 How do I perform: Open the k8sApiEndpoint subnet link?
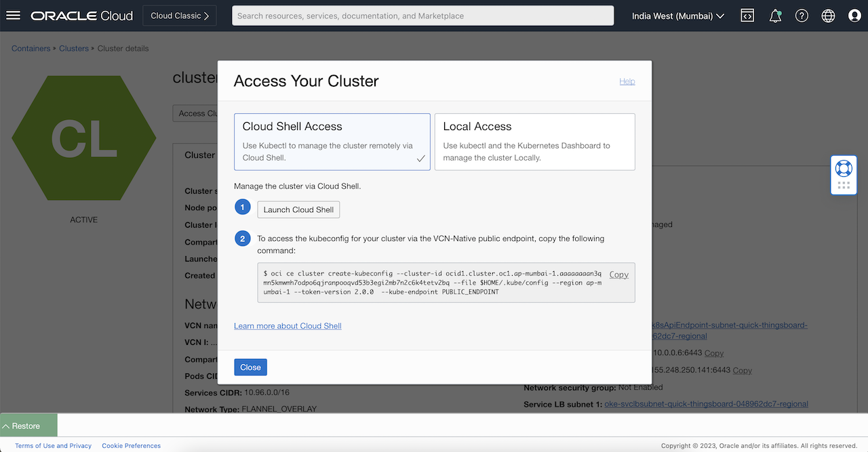tap(729, 331)
